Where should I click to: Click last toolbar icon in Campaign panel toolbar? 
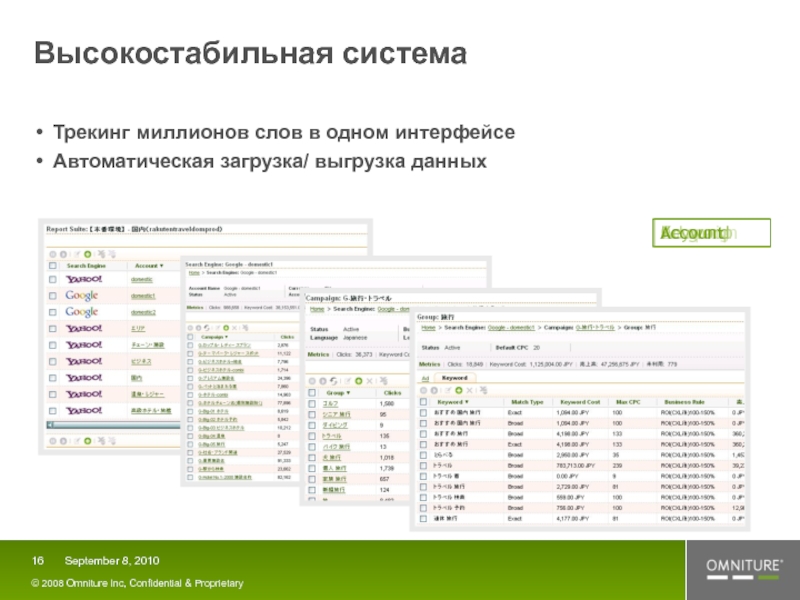click(383, 381)
